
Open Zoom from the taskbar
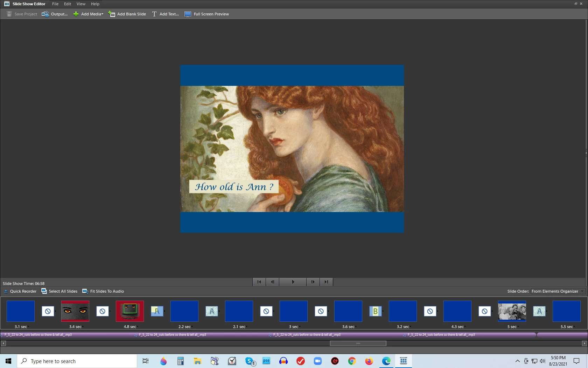click(x=318, y=361)
